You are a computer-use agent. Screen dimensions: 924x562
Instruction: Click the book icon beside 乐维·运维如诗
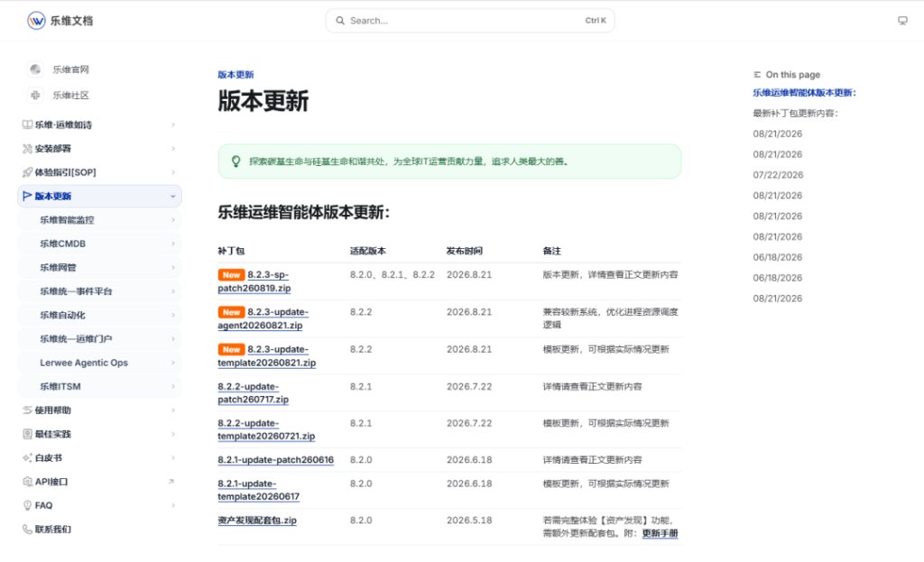click(27, 124)
